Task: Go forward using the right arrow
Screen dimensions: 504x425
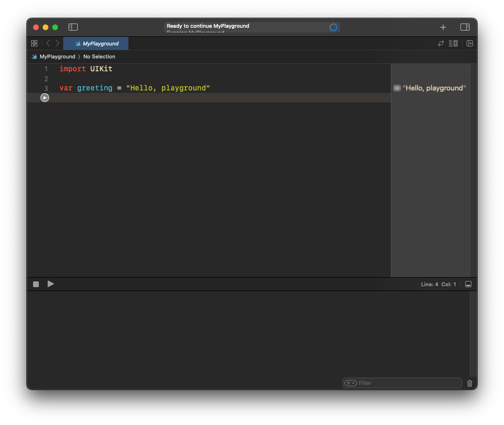Action: tap(57, 44)
